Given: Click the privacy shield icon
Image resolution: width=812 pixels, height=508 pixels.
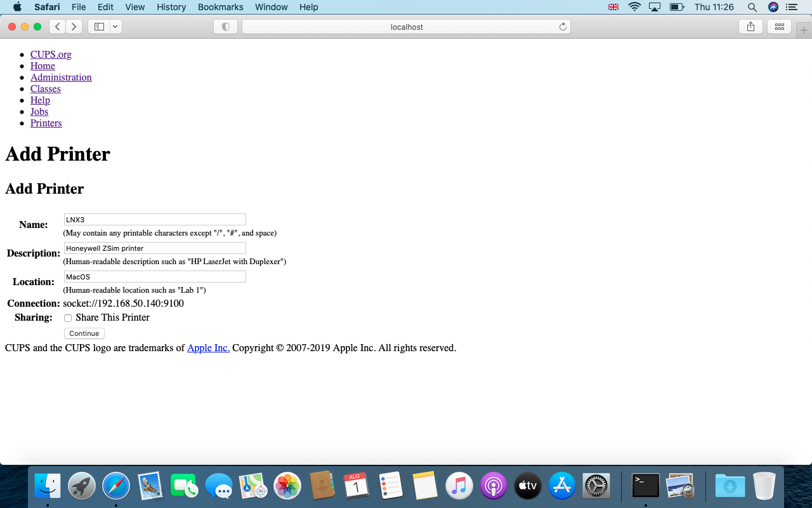Looking at the screenshot, I should click(x=225, y=27).
